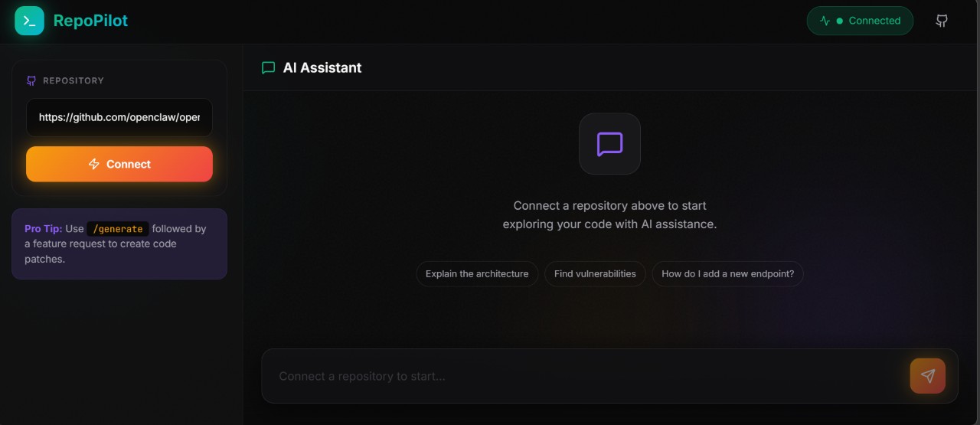This screenshot has height=425, width=980.
Task: Click the /generate code snippet in Pro Tip
Action: (118, 229)
